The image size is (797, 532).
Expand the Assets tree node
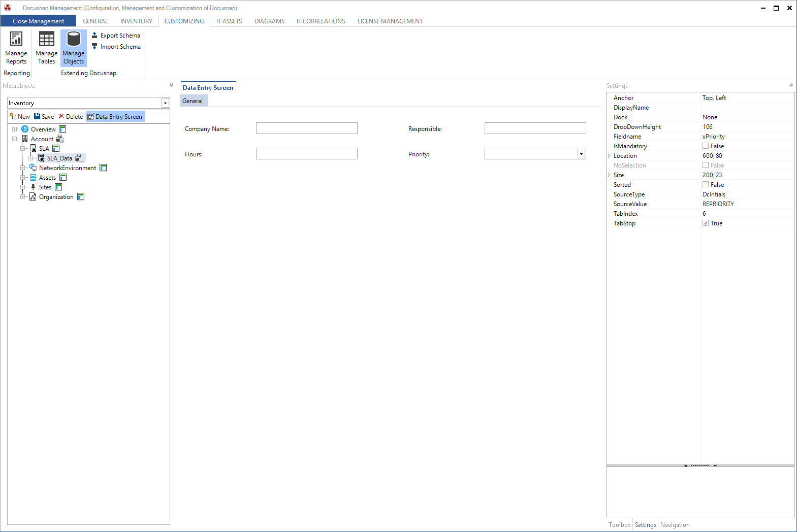[x=23, y=177]
